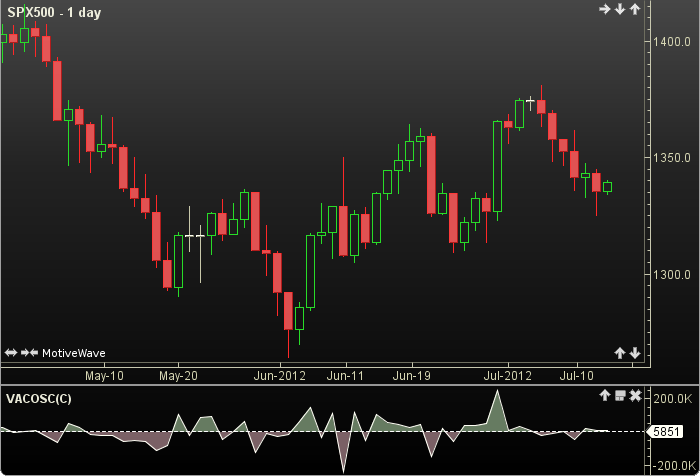Click the up arrow icon in the chart's top-right corner
700x476 pixels.
click(635, 9)
